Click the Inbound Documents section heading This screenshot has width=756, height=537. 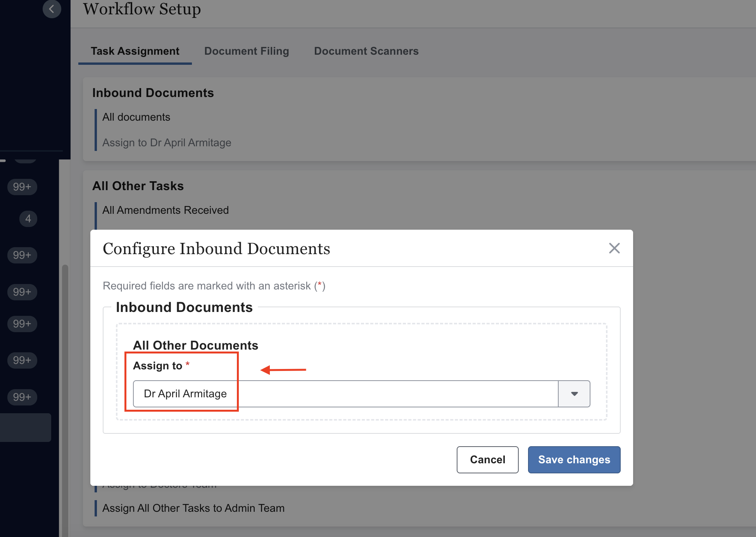(153, 93)
